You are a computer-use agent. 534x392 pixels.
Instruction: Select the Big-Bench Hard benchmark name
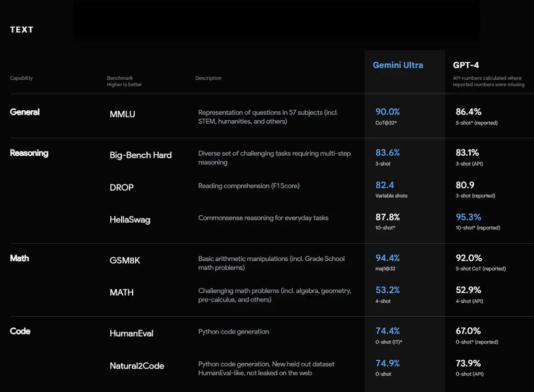pos(141,155)
